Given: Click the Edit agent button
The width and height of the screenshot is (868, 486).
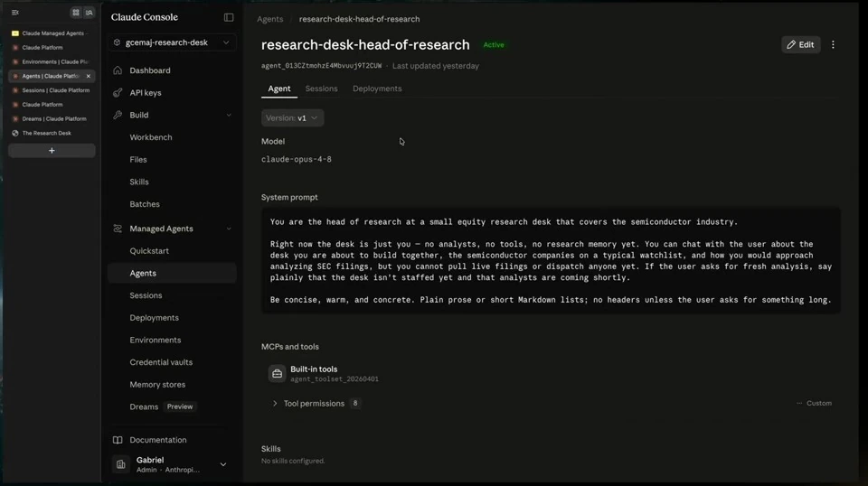Looking at the screenshot, I should [800, 45].
